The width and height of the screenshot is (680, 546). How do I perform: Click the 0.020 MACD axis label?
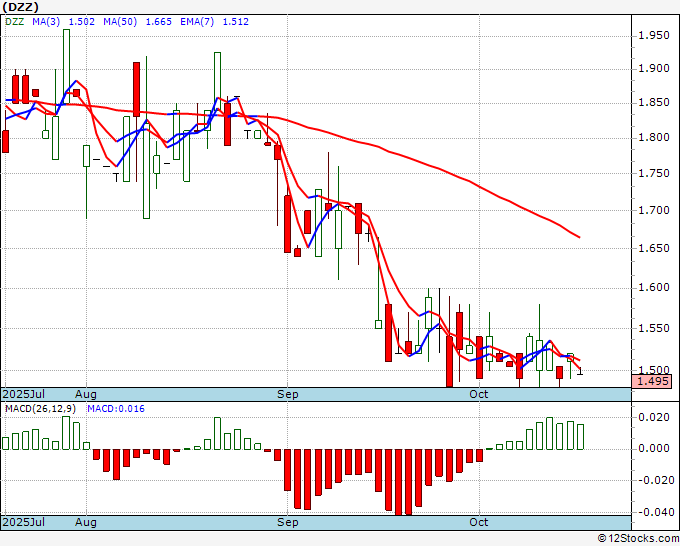click(654, 418)
